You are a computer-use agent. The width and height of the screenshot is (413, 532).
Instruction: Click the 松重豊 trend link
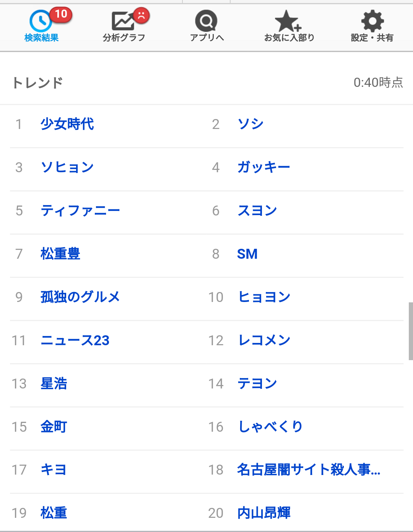click(60, 254)
